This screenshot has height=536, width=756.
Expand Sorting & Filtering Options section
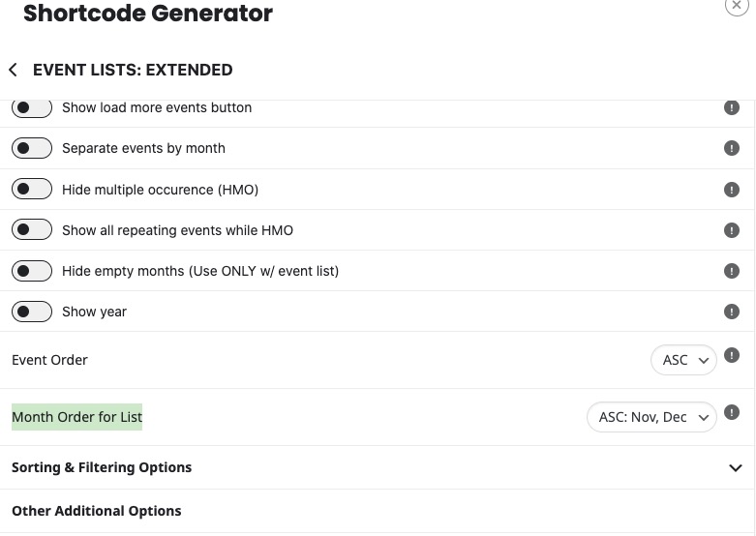(378, 467)
